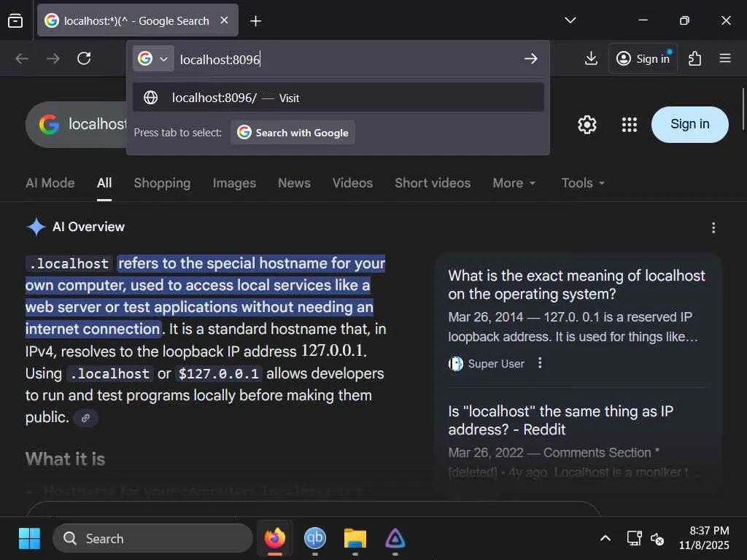The width and height of the screenshot is (747, 560).
Task: Open search engine selector dropdown in URL bar
Action: (x=153, y=58)
